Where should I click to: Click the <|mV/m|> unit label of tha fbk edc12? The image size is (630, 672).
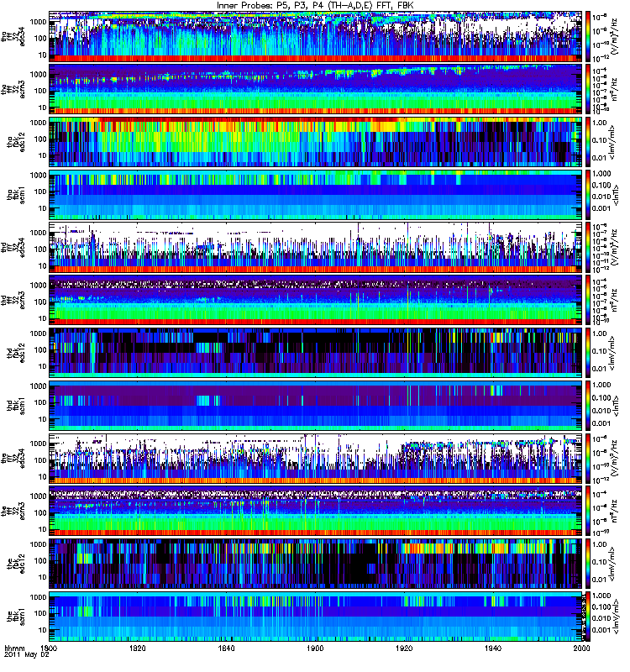[612, 142]
